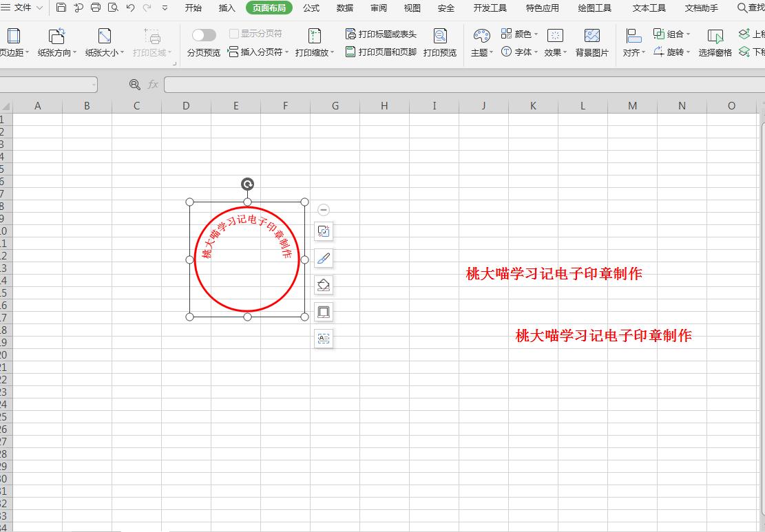Click the Background Picture (背景图片) icon
This screenshot has width=765, height=532.
[591, 43]
